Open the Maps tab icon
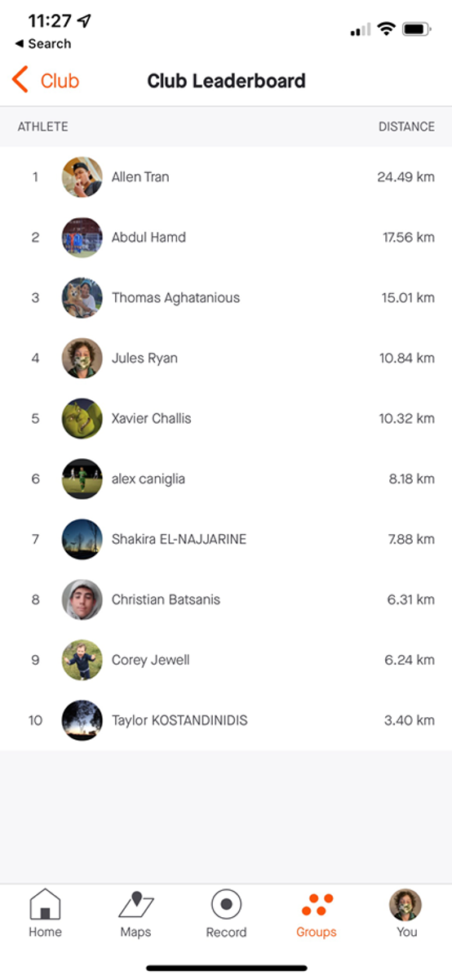Screen dimensions: 452x980 coord(135,905)
